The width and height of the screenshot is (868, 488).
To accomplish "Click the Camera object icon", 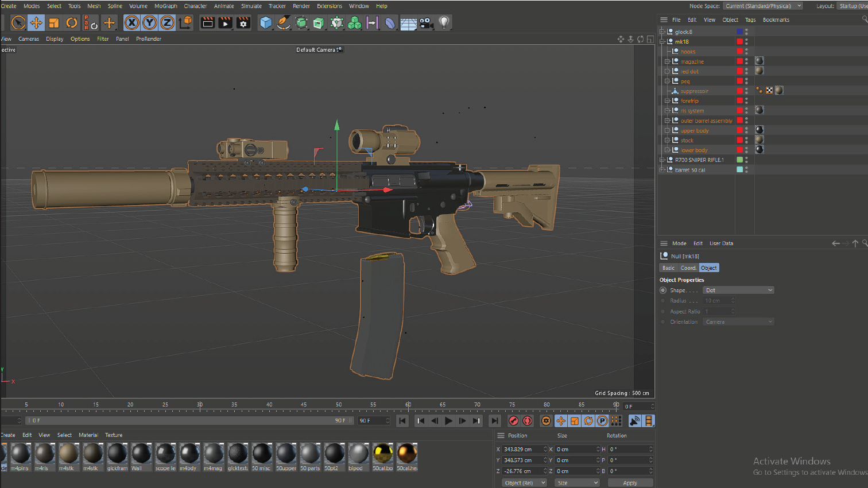I will (x=426, y=23).
